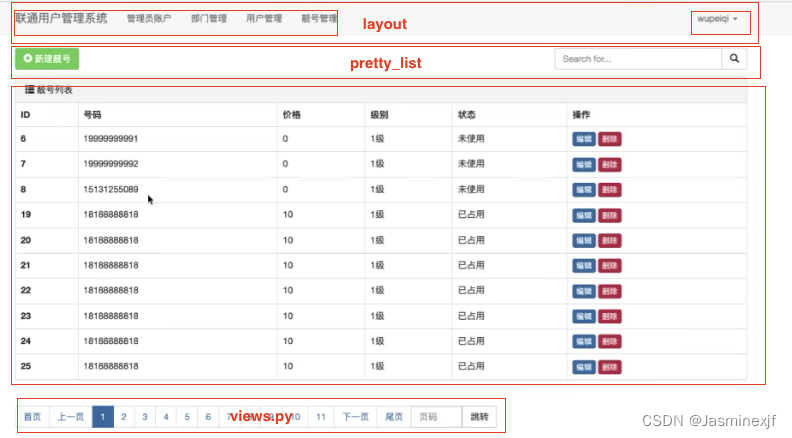Delete the row with ID 7

[610, 164]
